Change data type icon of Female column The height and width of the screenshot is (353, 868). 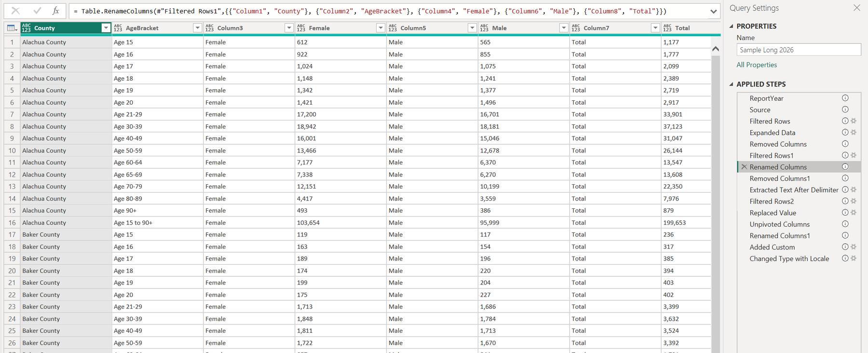tap(301, 28)
